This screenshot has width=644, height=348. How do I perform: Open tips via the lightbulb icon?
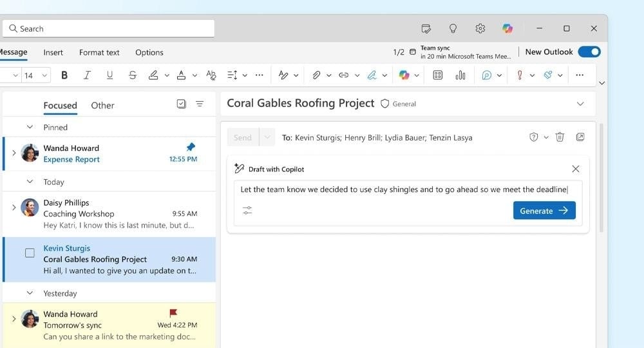point(453,28)
